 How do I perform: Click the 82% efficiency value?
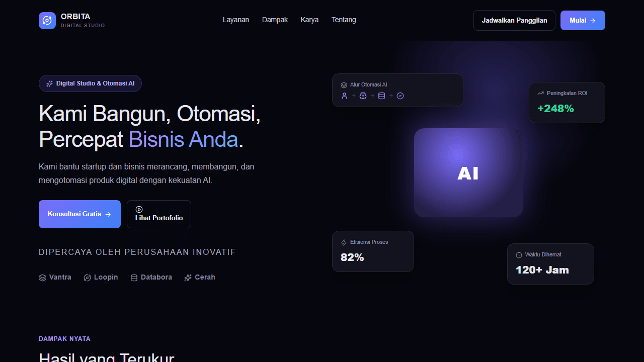[x=352, y=257]
